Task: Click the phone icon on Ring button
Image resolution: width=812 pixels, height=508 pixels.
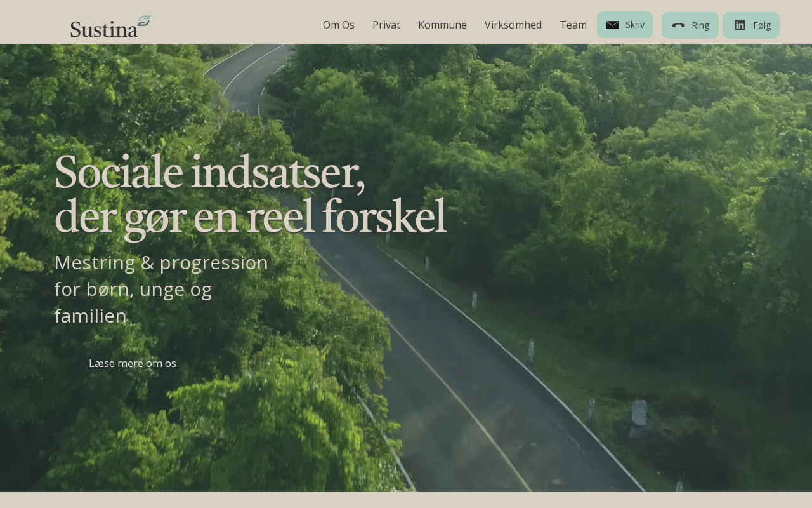Action: pos(678,25)
